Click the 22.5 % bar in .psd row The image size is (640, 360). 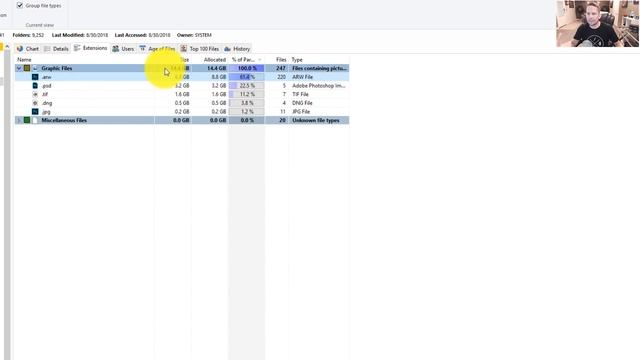point(247,86)
